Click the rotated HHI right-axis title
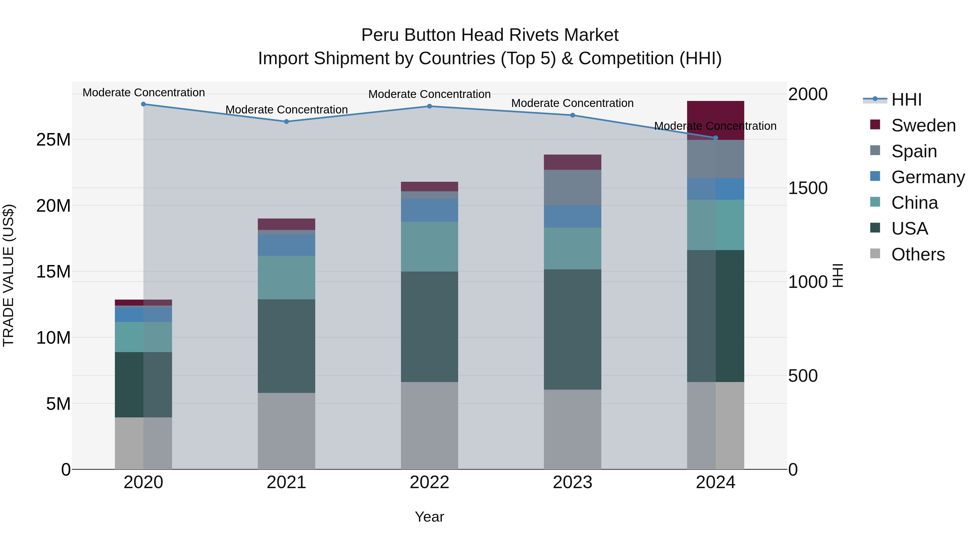The width and height of the screenshot is (980, 551). point(838,275)
